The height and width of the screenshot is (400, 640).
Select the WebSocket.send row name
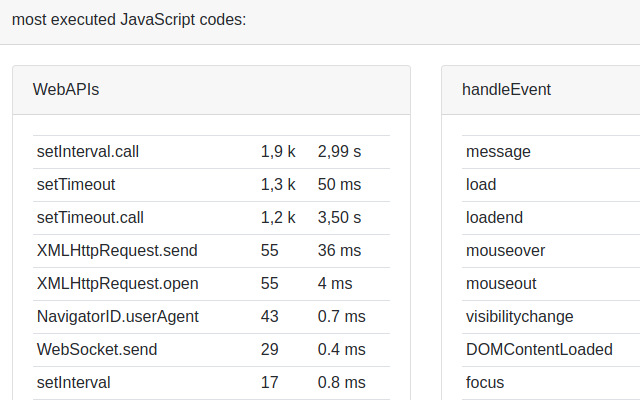click(97, 350)
